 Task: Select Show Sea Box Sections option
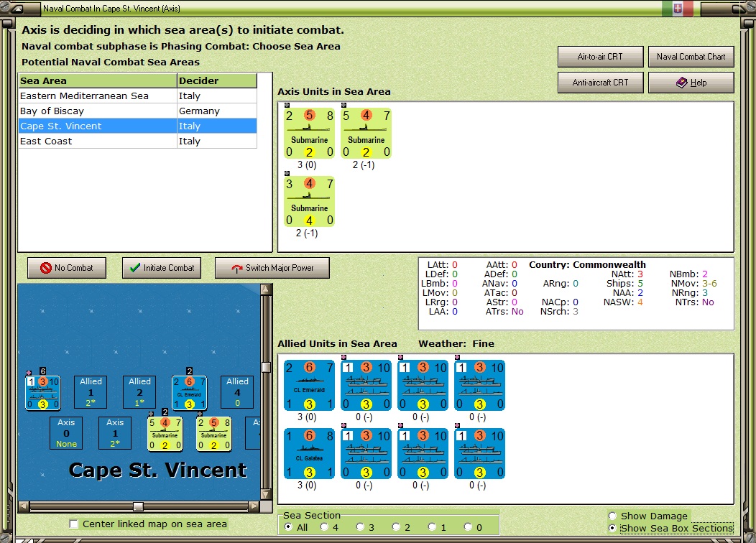[612, 528]
